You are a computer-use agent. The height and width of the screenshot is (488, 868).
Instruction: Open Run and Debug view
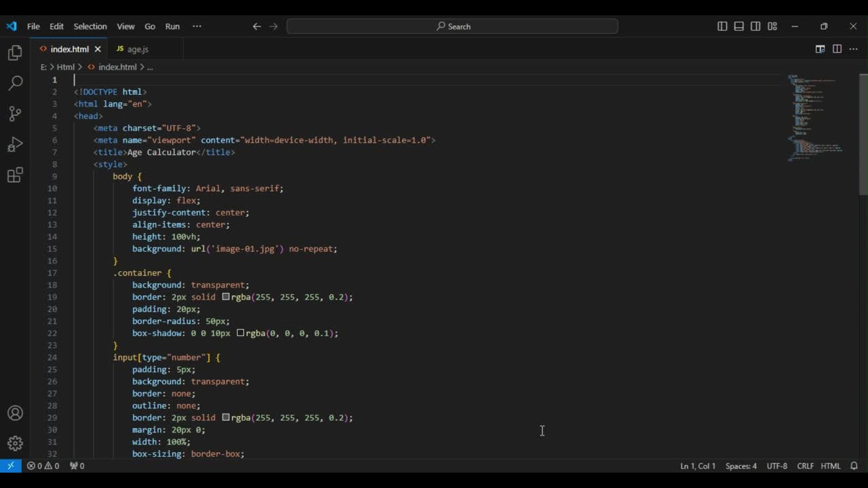(15, 144)
